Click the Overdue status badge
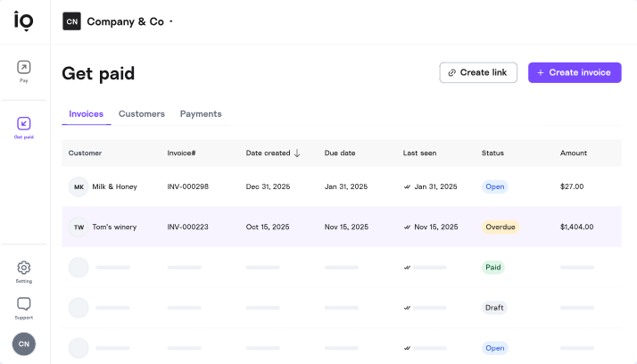This screenshot has width=637, height=364. click(500, 227)
